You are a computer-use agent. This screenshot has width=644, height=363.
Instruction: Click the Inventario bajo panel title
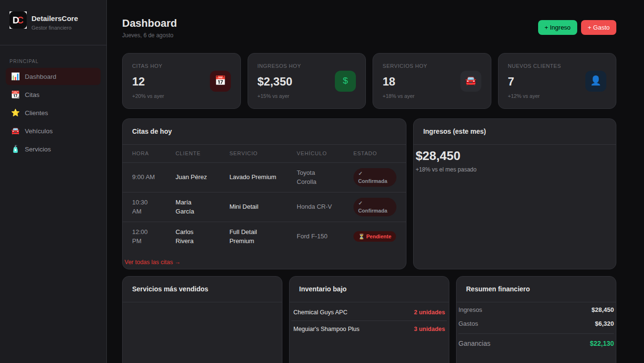coord(323,289)
